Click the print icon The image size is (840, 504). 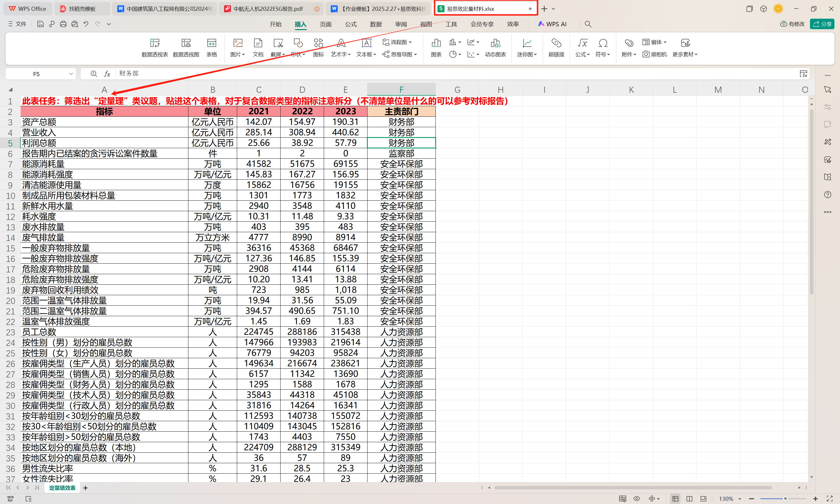pyautogui.click(x=63, y=24)
